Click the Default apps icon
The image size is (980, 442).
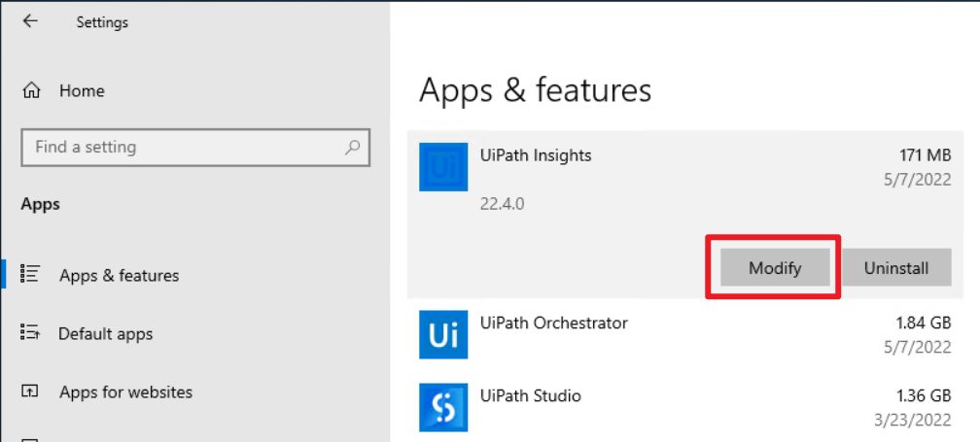30,333
